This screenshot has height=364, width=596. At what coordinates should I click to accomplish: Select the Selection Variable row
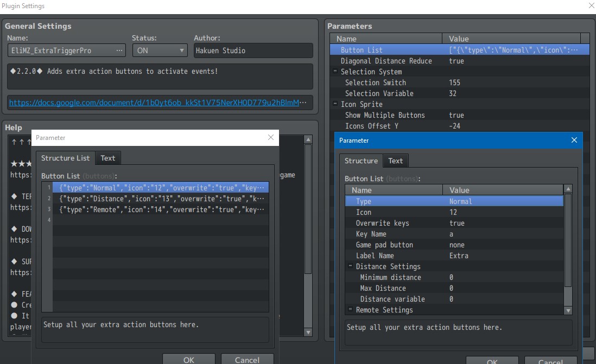pyautogui.click(x=460, y=93)
